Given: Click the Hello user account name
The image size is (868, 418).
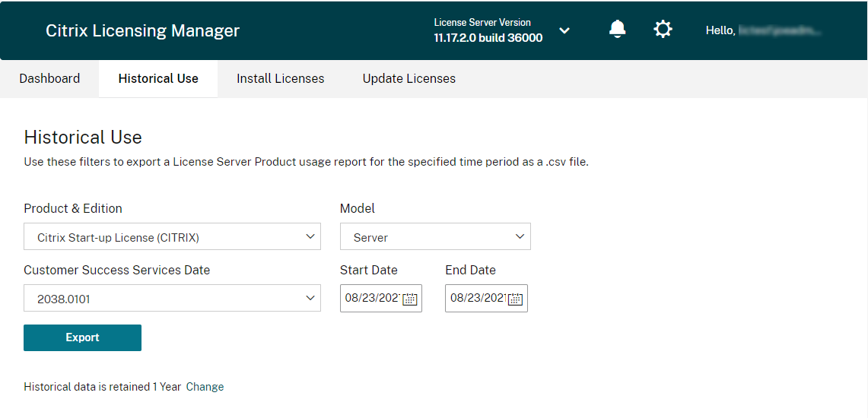Looking at the screenshot, I should [x=765, y=30].
